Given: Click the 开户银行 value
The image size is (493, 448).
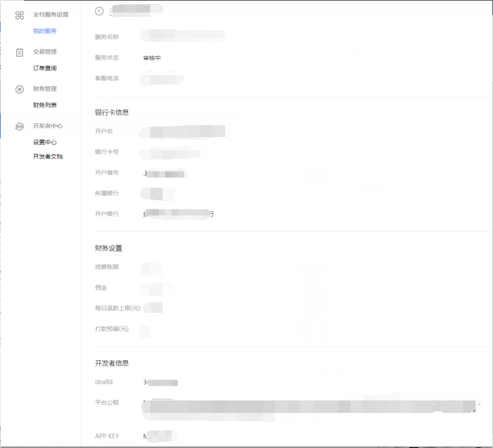Looking at the screenshot, I should (179, 214).
